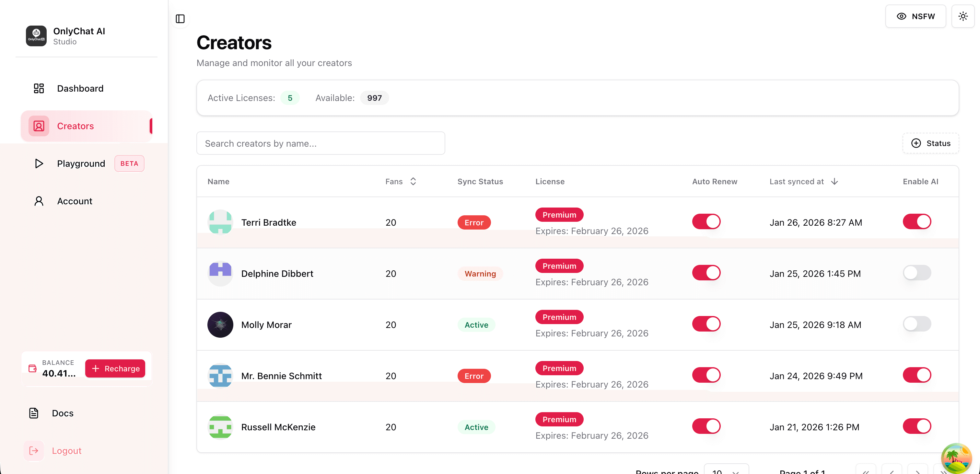
Task: Click the Playground play icon
Action: [39, 164]
